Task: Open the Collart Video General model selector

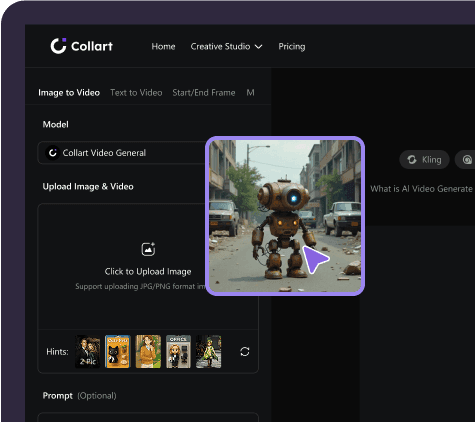Action: point(122,153)
